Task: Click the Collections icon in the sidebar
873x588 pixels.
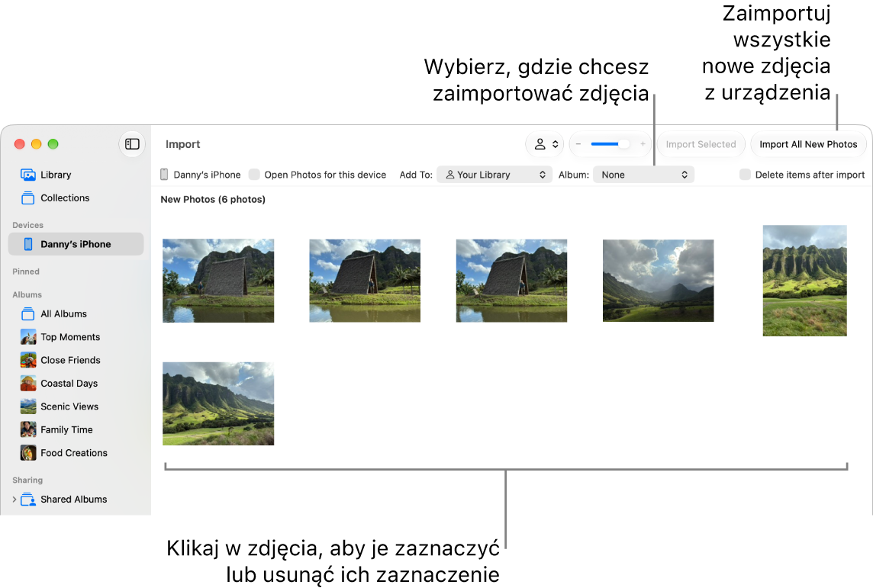Action: click(x=27, y=198)
